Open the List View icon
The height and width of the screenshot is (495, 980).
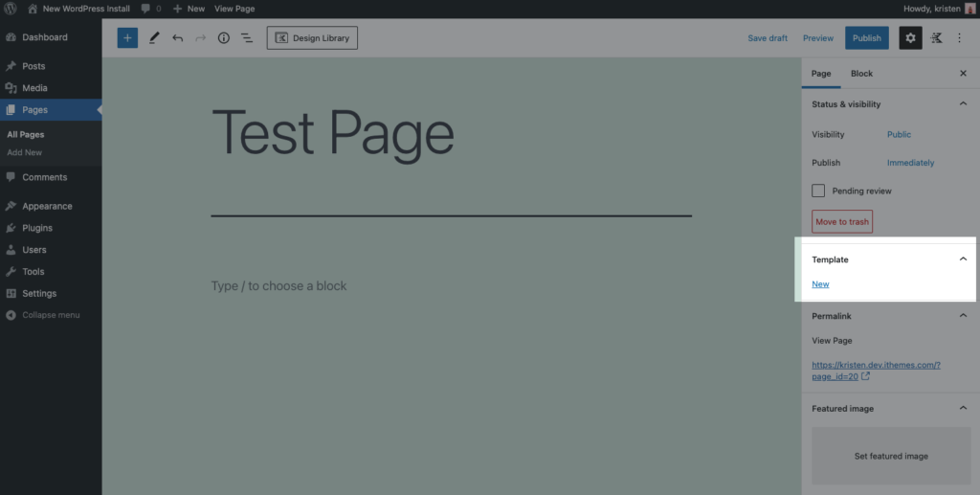point(246,38)
